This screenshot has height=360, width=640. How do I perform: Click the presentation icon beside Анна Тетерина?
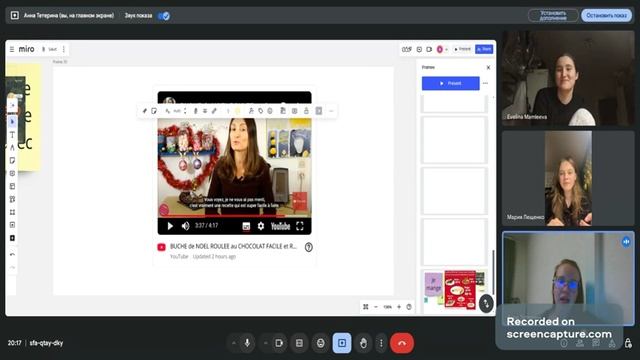pos(15,16)
